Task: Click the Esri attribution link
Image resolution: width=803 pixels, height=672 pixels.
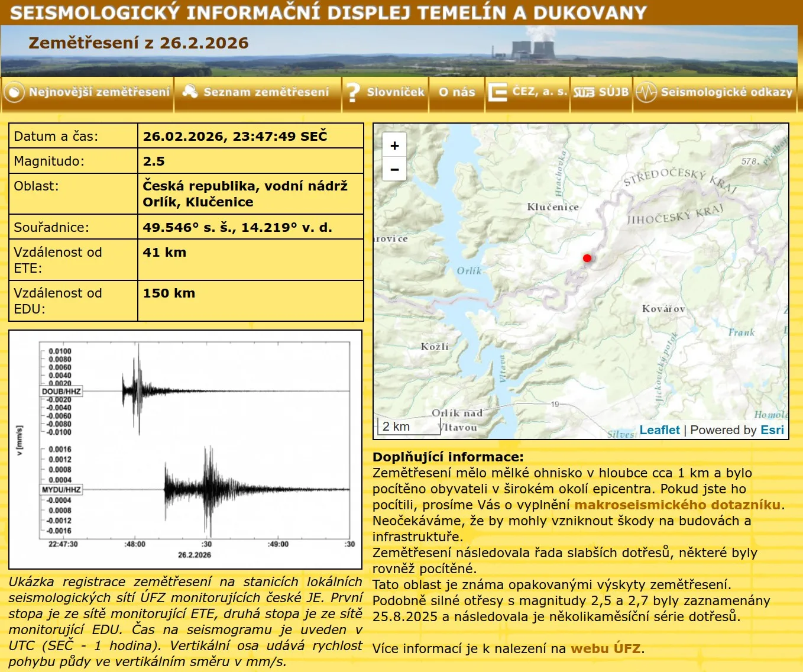Action: (x=772, y=430)
